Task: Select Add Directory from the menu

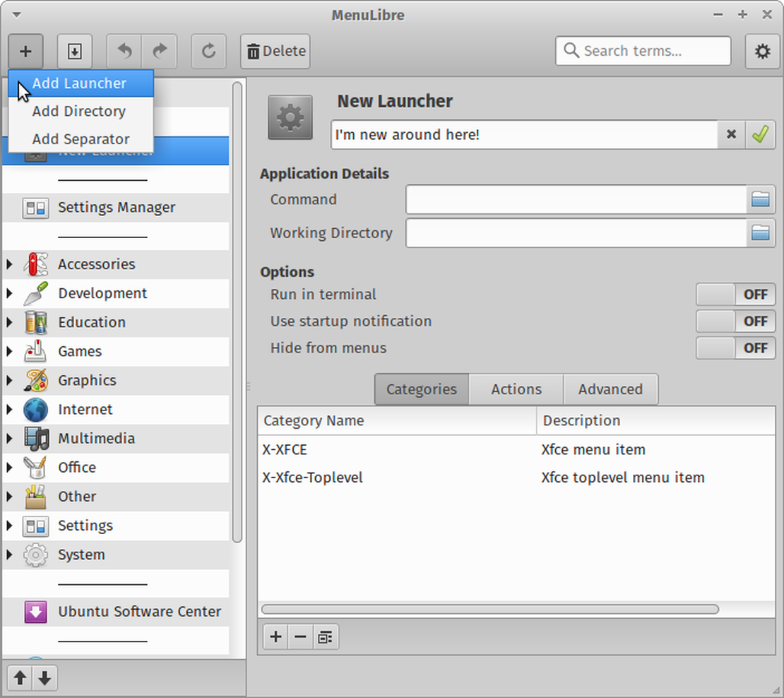Action: 78,111
